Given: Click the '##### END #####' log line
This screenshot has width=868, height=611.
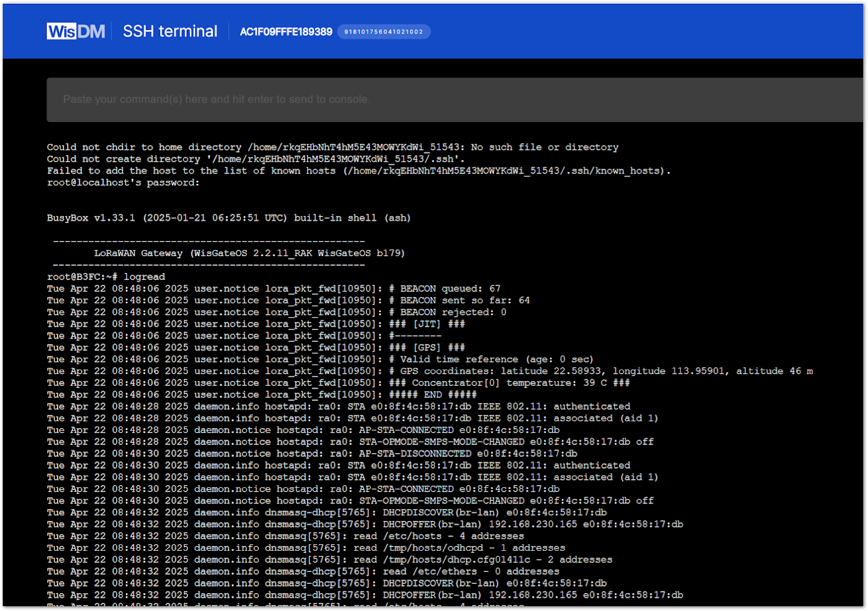Looking at the screenshot, I should tap(261, 395).
